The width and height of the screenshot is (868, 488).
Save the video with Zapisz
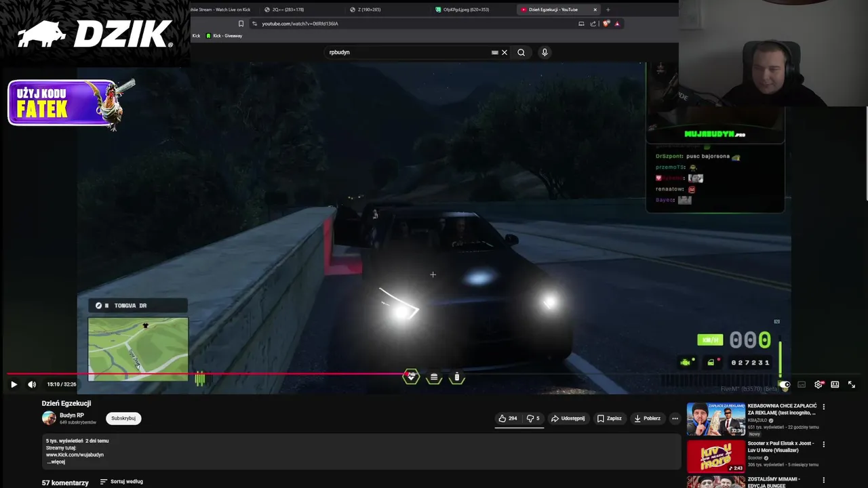[609, 418]
